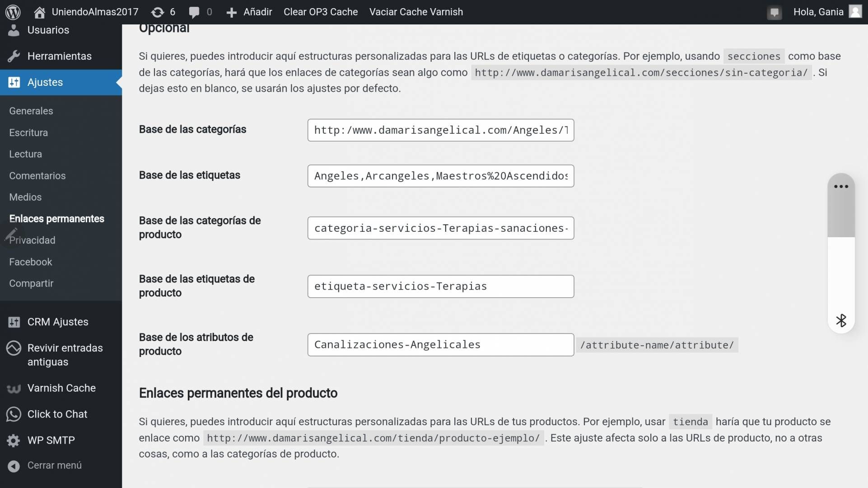This screenshot has width=868, height=488.
Task: Open Comentarios settings
Action: pos(37,176)
